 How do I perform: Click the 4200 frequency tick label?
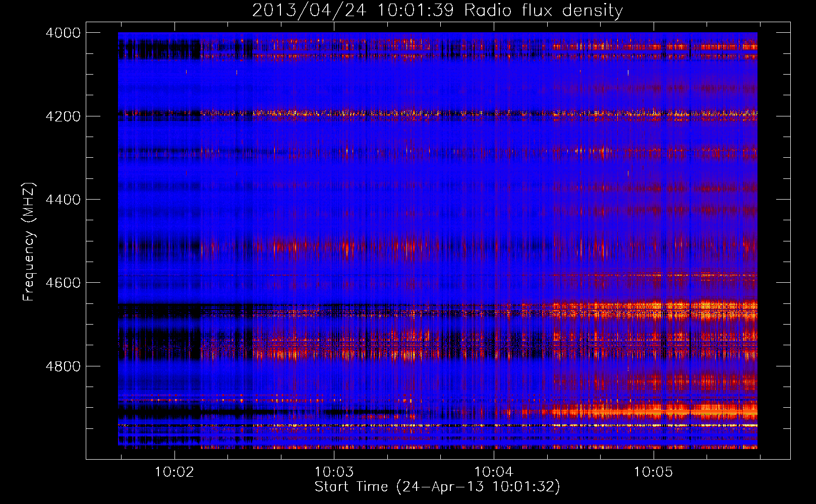click(x=63, y=116)
